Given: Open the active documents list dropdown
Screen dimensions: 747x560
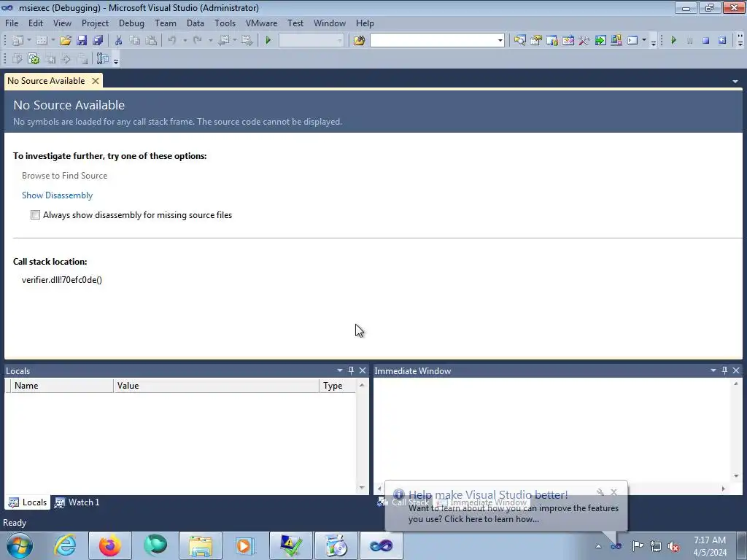Looking at the screenshot, I should coord(735,82).
